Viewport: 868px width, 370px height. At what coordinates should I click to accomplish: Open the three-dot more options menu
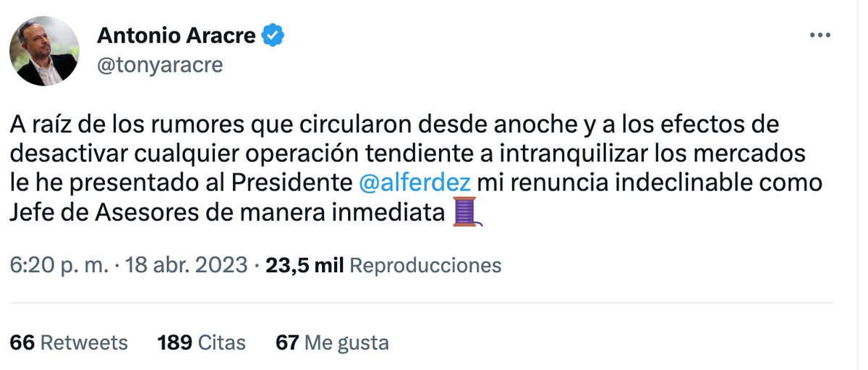click(x=820, y=35)
